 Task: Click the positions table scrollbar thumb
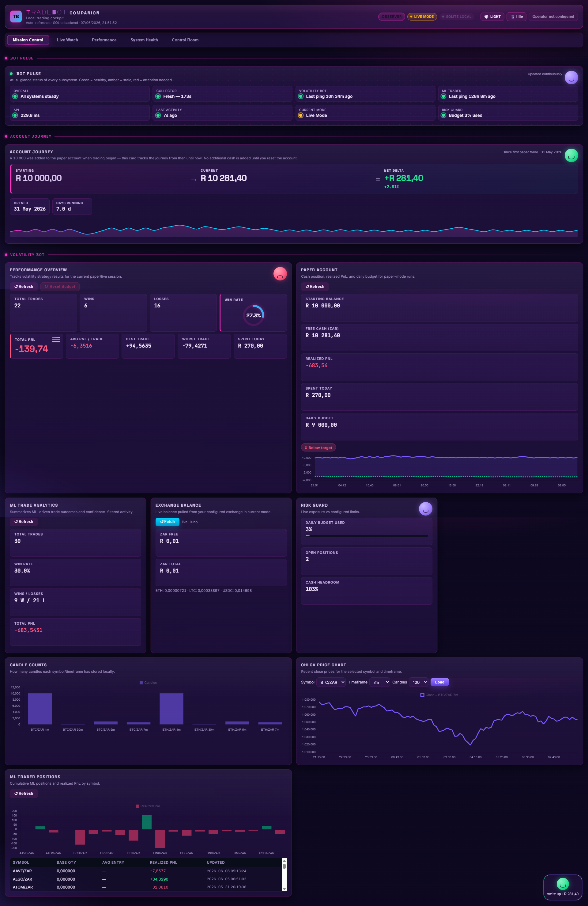point(284,866)
